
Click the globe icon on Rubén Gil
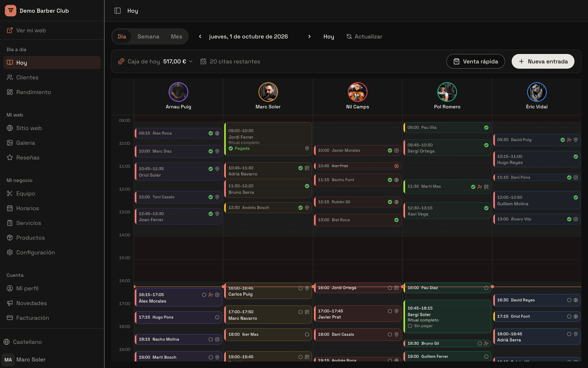tap(396, 202)
